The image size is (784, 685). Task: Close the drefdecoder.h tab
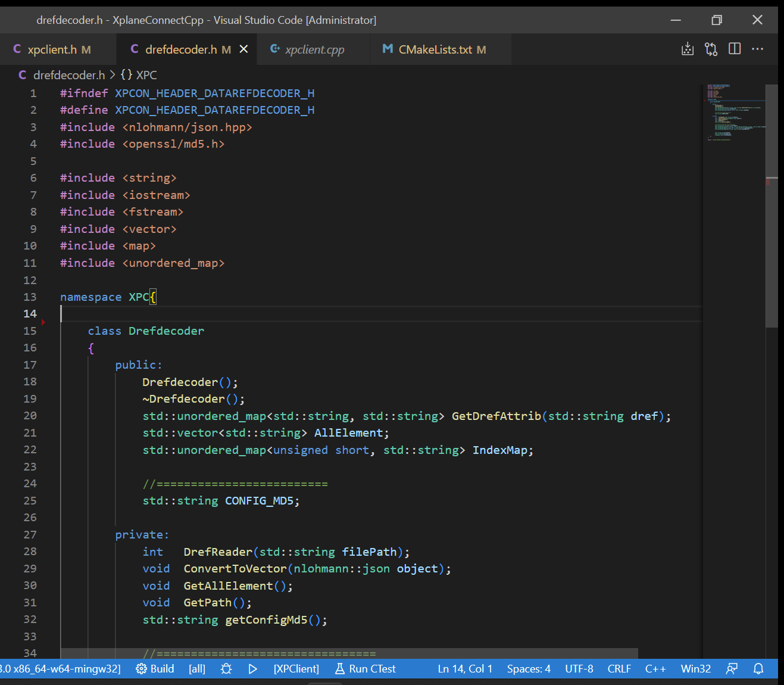click(243, 49)
